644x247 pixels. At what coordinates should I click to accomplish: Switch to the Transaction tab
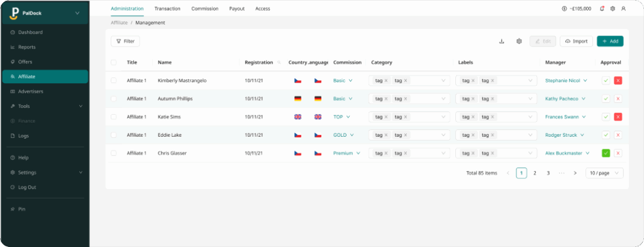tap(167, 9)
